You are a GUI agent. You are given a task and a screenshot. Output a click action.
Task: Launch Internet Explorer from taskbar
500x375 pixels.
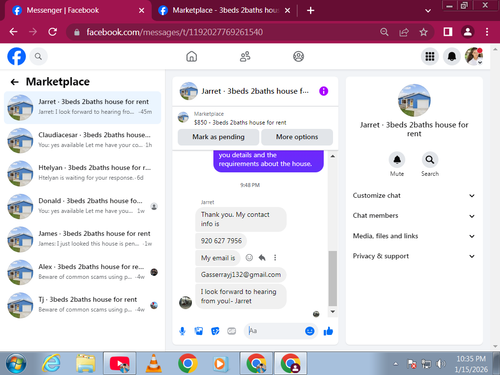(51, 363)
